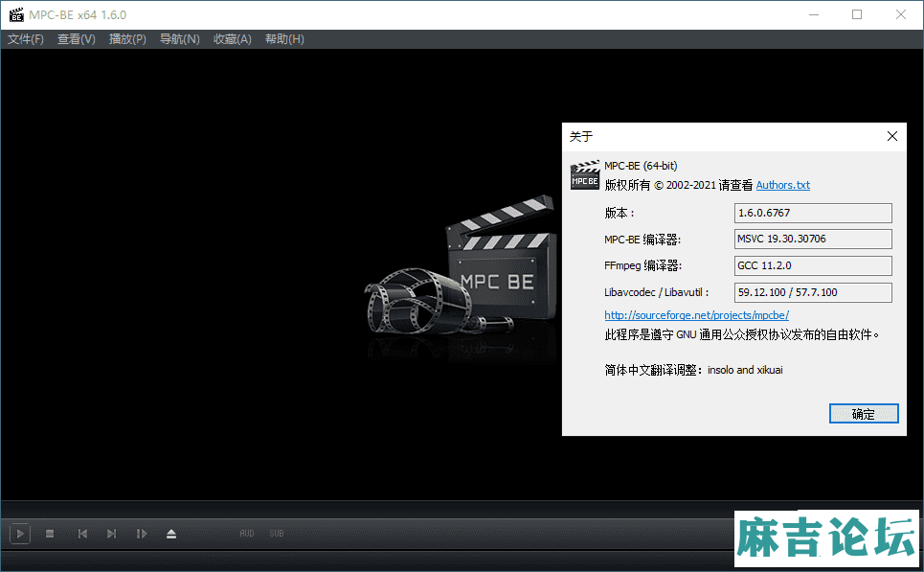Open the 播放(P) menu
Image resolution: width=924 pixels, height=572 pixels.
coord(127,39)
